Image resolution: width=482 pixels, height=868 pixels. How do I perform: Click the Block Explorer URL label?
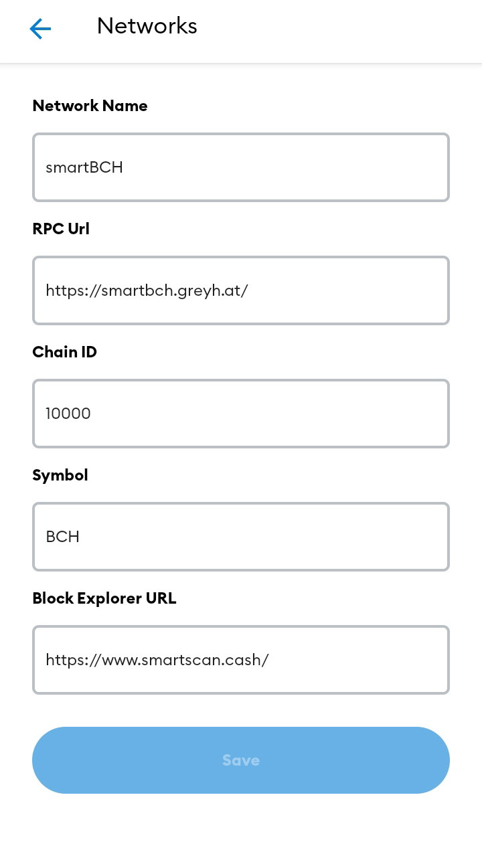pos(104,598)
